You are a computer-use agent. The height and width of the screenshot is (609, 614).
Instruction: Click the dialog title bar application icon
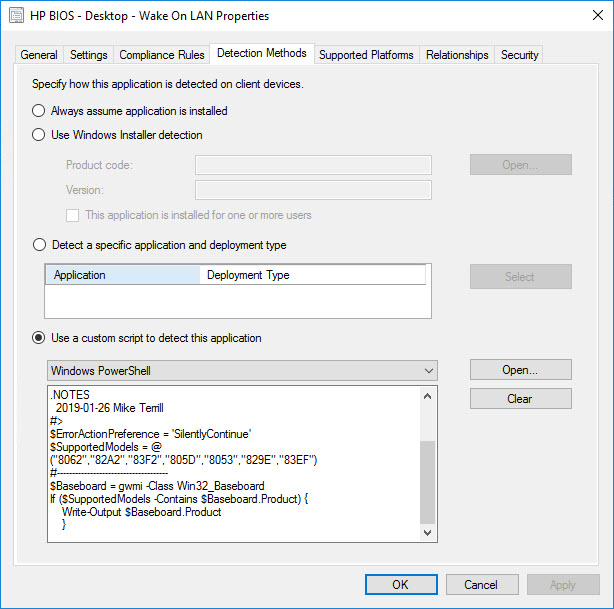pos(15,16)
